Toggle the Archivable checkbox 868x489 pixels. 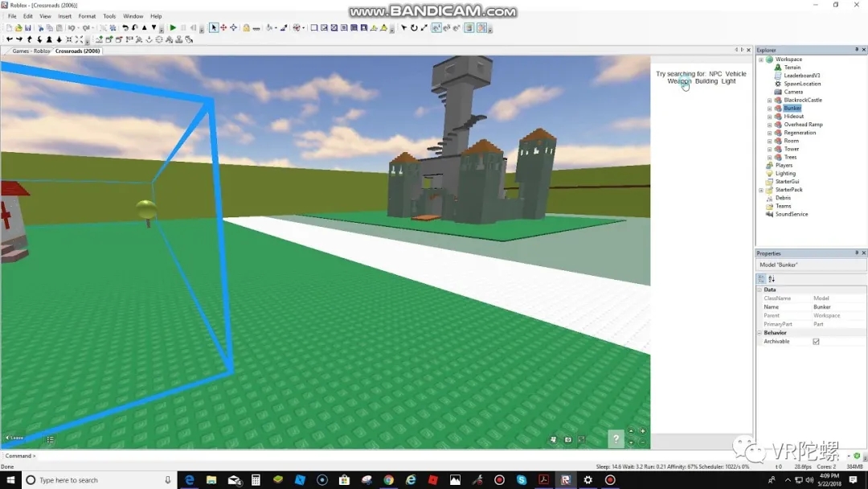click(816, 342)
